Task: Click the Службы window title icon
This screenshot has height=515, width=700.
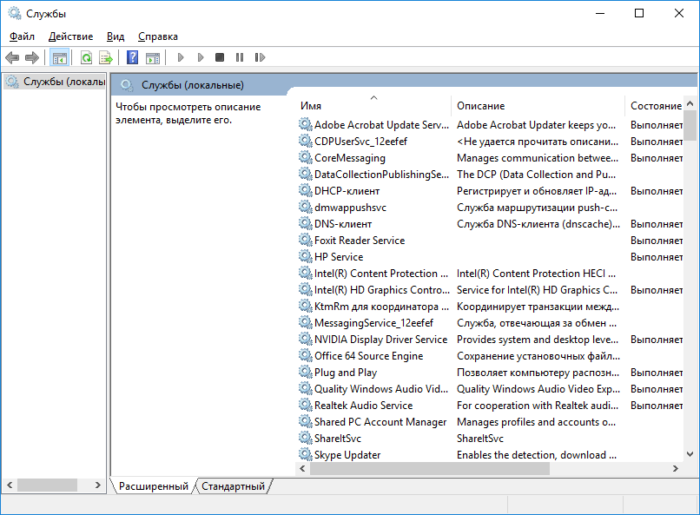Action: 15,13
